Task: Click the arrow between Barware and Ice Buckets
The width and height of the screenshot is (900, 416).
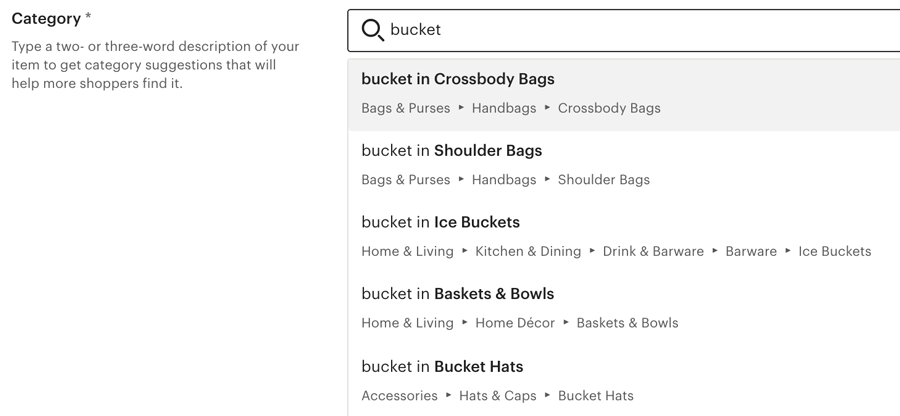Action: pos(788,251)
